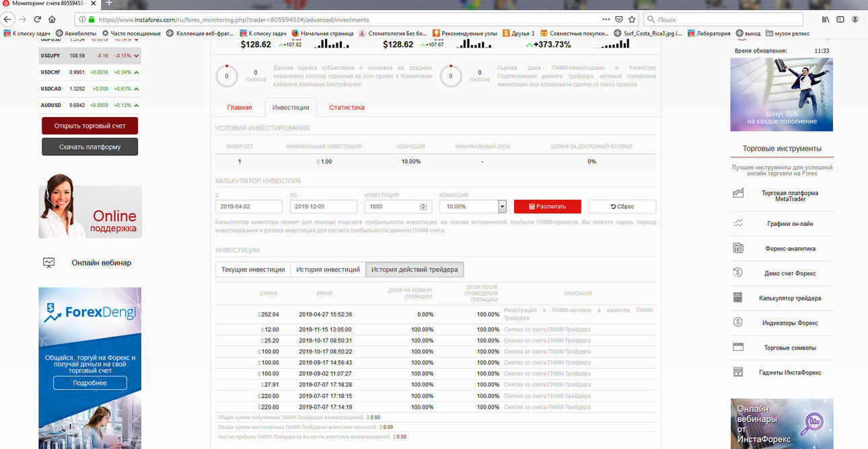Click the trading symbols icon

(x=738, y=348)
